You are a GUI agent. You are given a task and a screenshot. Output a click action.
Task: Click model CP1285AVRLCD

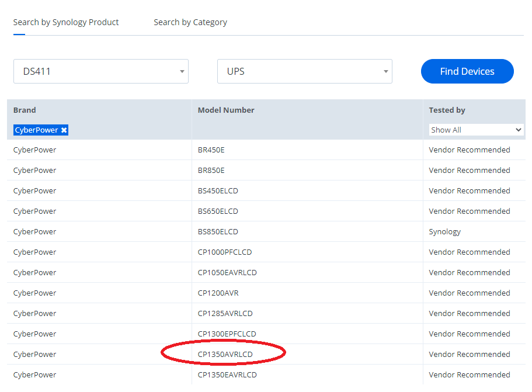click(225, 313)
